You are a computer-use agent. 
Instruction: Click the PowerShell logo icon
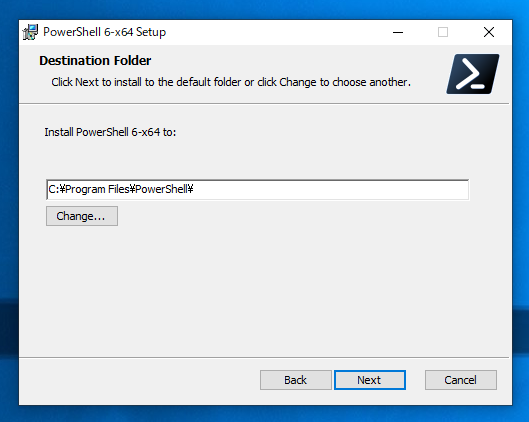tap(472, 74)
